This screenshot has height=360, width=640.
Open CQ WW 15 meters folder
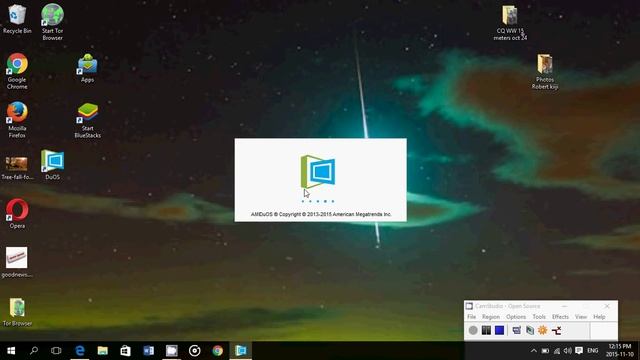tap(510, 23)
